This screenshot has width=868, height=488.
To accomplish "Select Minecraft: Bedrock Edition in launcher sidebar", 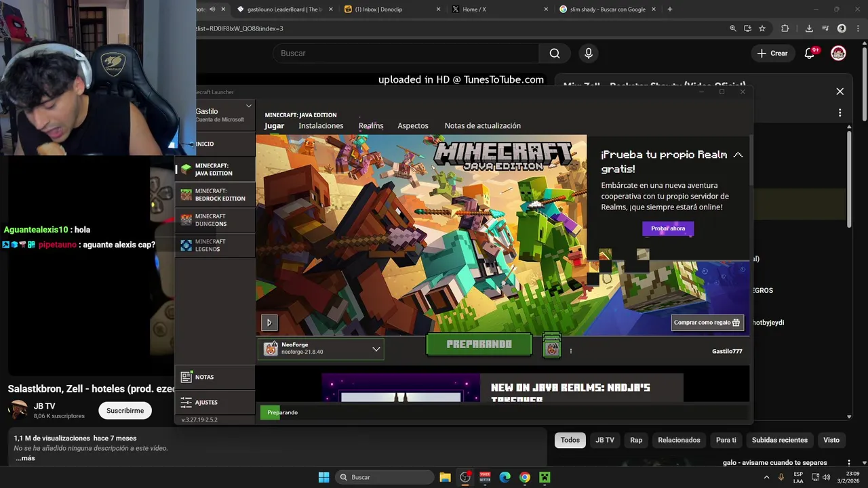I will 215,195.
